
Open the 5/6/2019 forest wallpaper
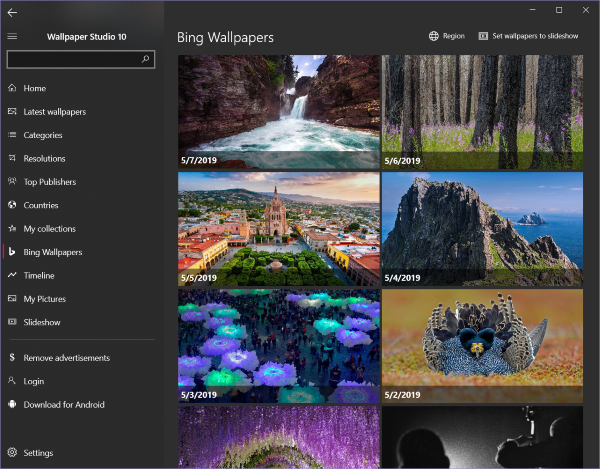click(483, 112)
